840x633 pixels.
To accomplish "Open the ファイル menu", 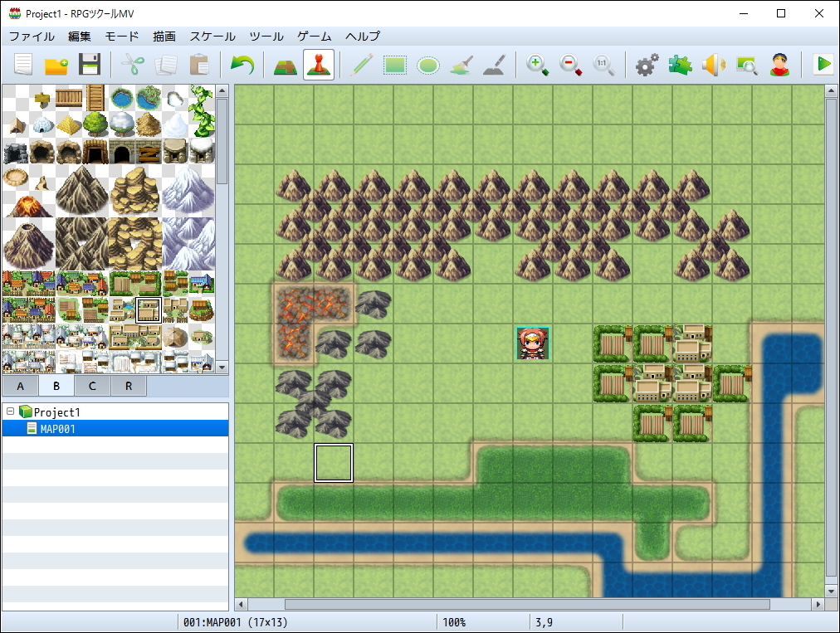I will (32, 37).
